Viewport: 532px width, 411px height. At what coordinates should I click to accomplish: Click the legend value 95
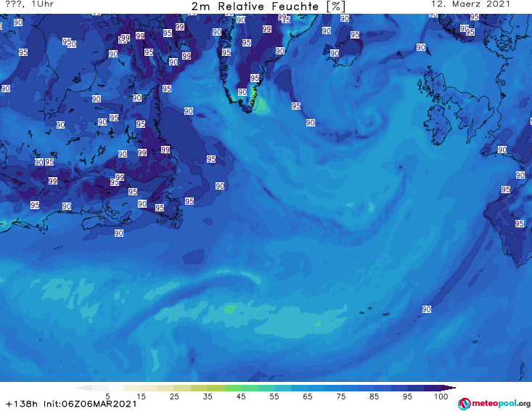(x=407, y=396)
